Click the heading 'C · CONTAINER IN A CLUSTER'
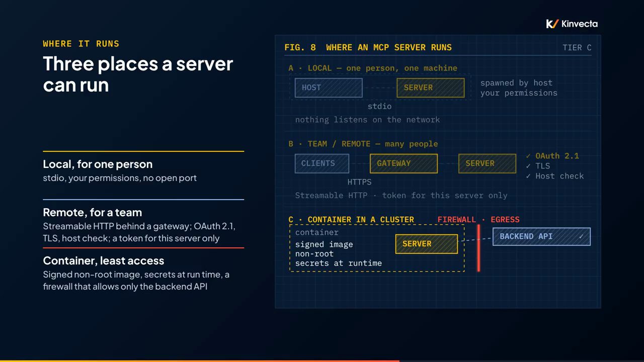The width and height of the screenshot is (644, 362). 351,220
